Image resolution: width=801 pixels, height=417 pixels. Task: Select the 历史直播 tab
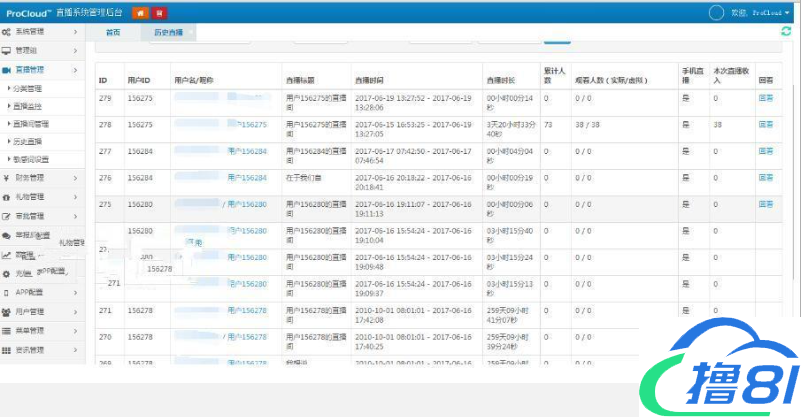point(168,33)
